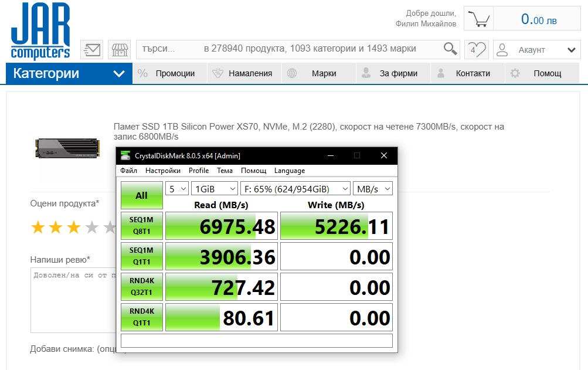Screen dimensions: 588x370
Task: Open the Настройки menu in CrystalDiskMark
Action: [x=163, y=171]
